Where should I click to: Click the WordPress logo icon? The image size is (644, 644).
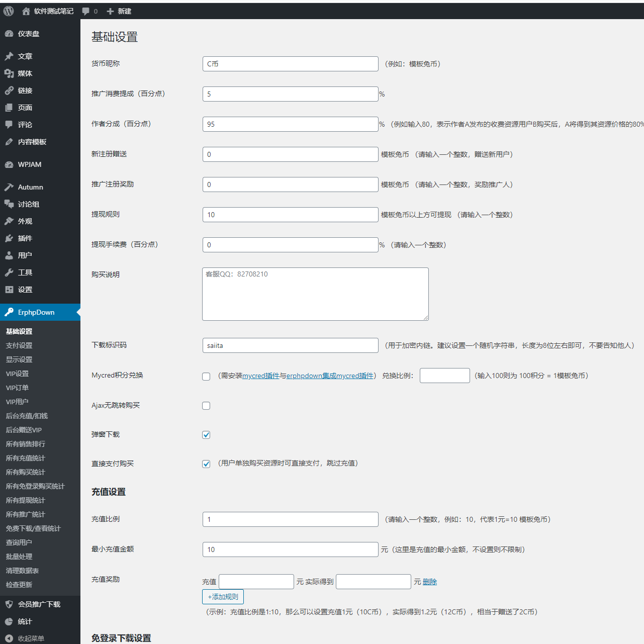tap(9, 11)
